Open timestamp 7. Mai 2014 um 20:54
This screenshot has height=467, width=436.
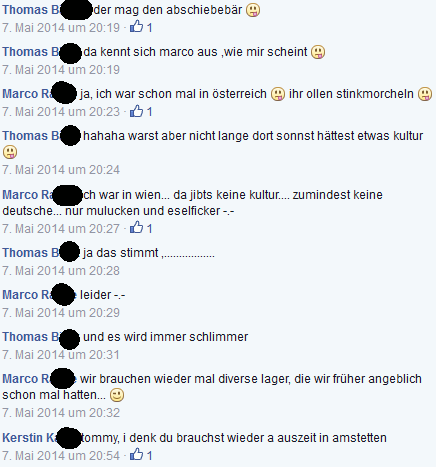coord(61,455)
